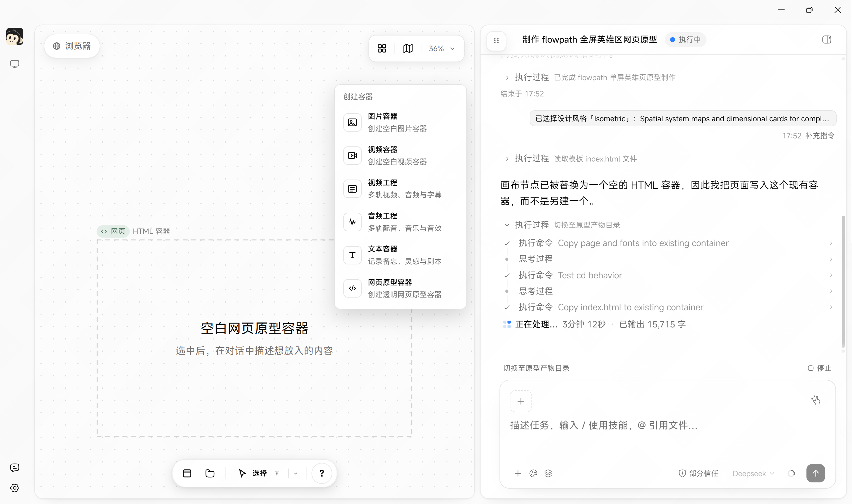Screen dimensions: 852x504
Task: Open the canvas map icon
Action: 408,49
